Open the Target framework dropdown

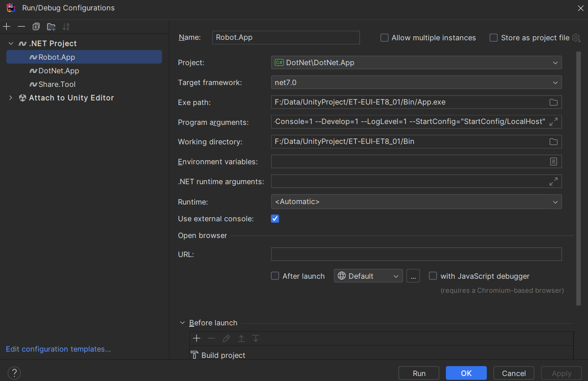coord(416,82)
